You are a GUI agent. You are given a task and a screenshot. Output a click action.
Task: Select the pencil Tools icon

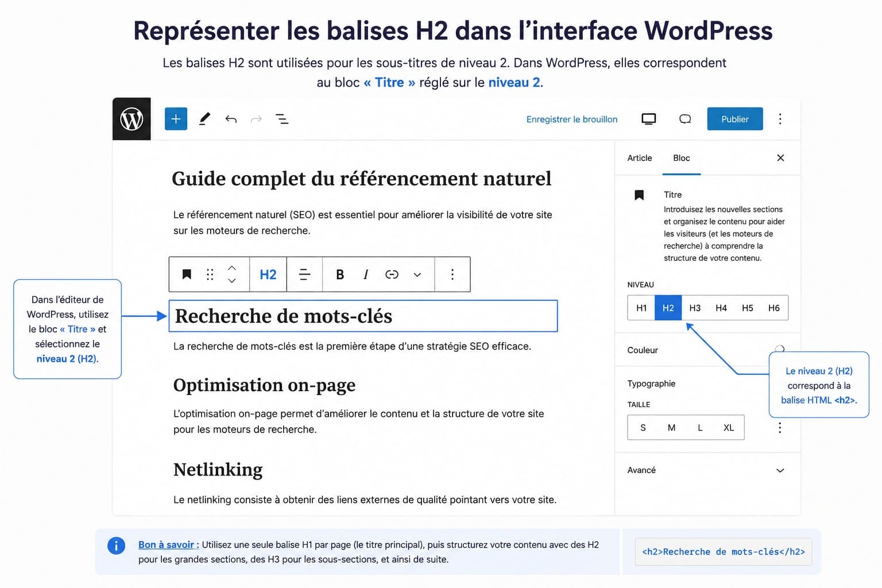point(204,119)
